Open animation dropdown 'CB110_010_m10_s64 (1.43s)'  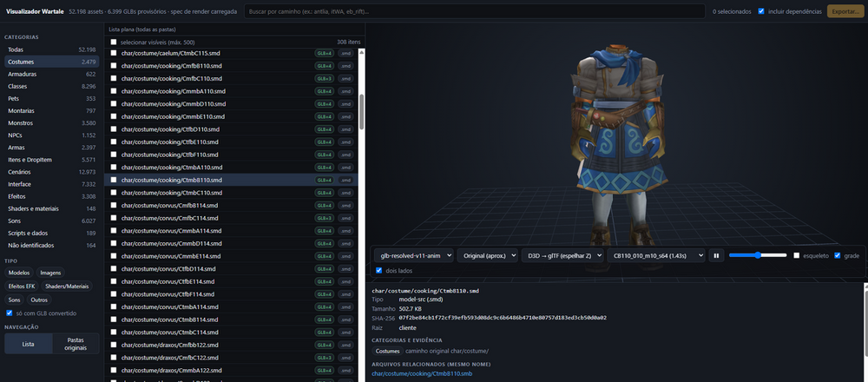(656, 255)
